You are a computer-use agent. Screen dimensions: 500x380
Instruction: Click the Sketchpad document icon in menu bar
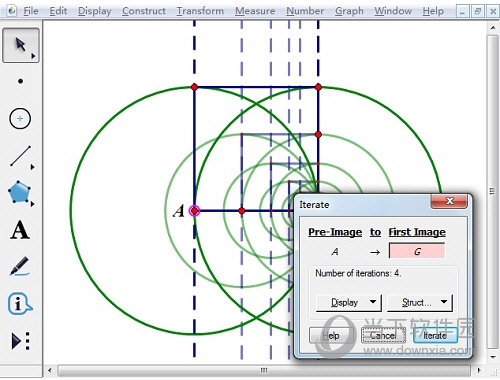coord(12,11)
